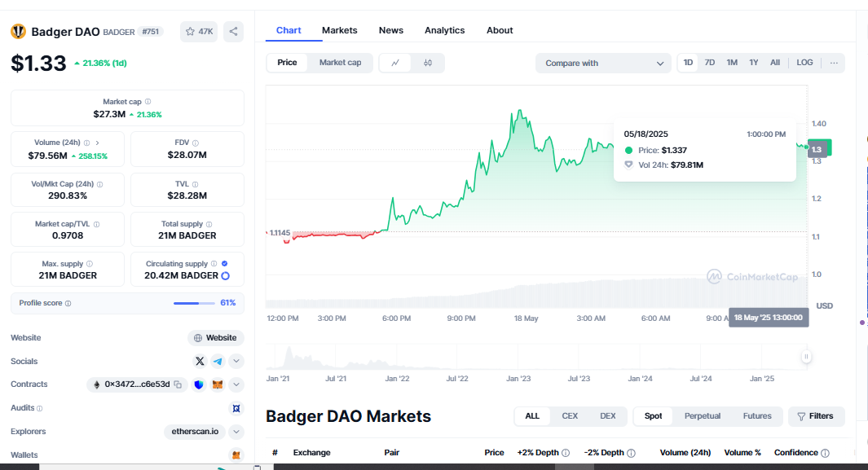
Task: Click the +2% Depth info icon
Action: click(x=566, y=453)
